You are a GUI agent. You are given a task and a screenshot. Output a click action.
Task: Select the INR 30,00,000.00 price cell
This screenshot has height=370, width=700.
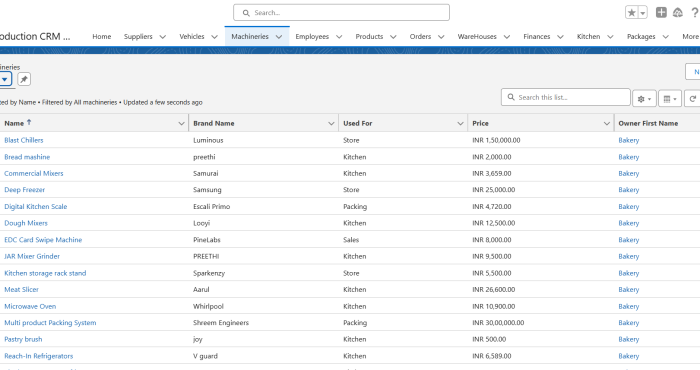click(x=498, y=323)
